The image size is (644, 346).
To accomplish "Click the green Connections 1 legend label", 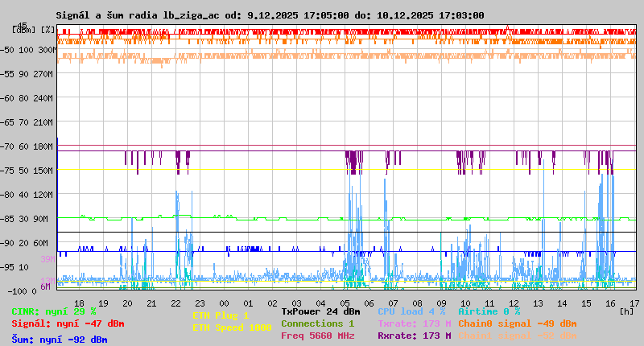I will coord(317,323).
